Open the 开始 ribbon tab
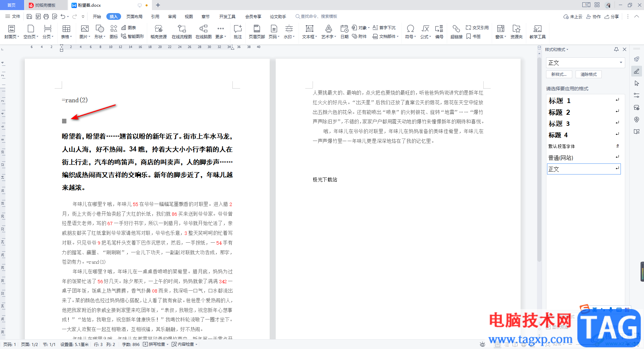The image size is (644, 349). pos(97,16)
